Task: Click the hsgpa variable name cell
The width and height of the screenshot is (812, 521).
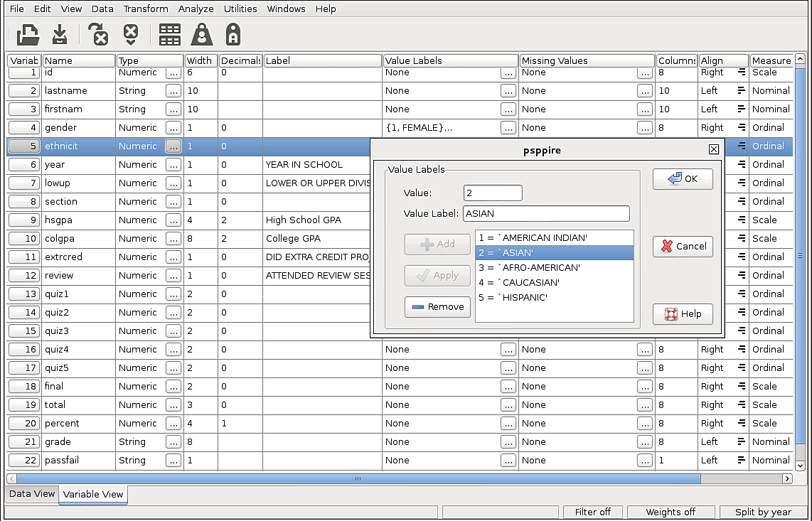Action: pos(79,220)
